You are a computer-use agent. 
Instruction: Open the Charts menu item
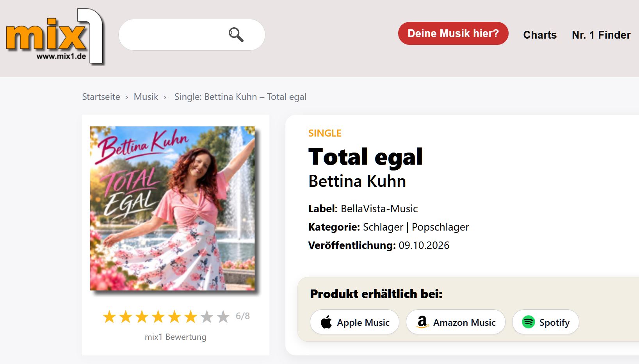coord(540,35)
